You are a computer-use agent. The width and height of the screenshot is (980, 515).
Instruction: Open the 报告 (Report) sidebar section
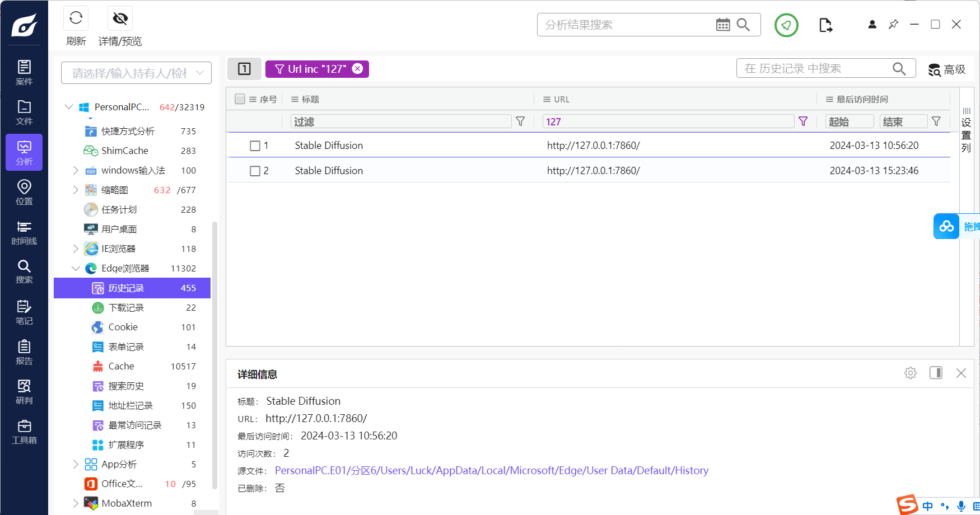pyautogui.click(x=24, y=352)
